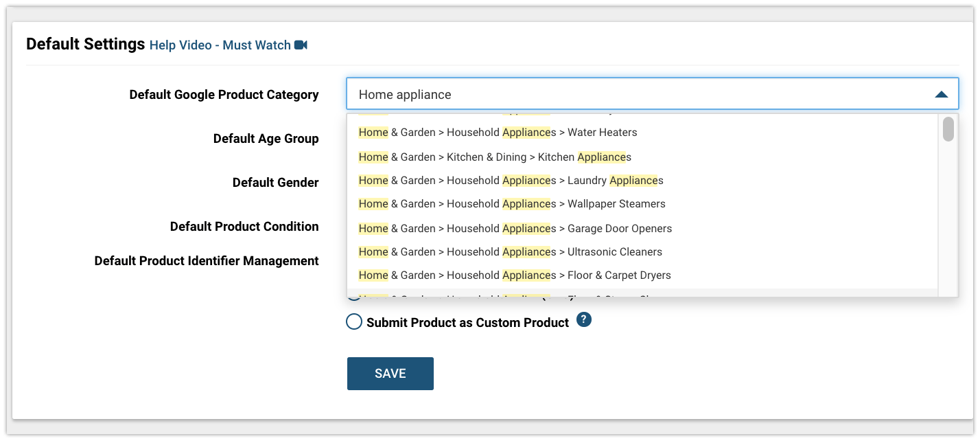Screen dimensions: 980x441
Task: Pick the Garage Door Openers category option
Action: click(642, 229)
